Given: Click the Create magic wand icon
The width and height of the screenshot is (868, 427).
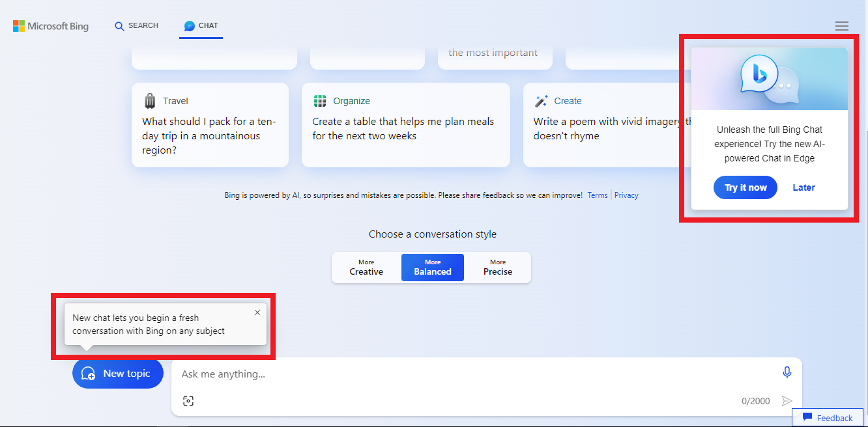Looking at the screenshot, I should coord(541,101).
